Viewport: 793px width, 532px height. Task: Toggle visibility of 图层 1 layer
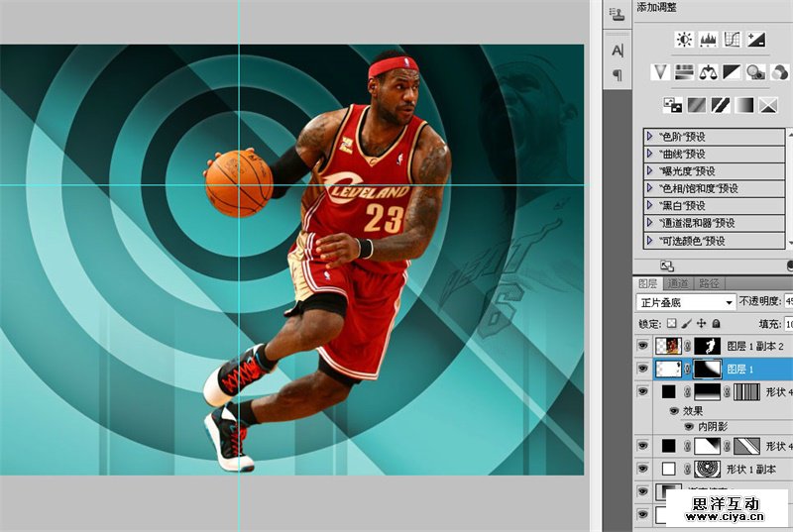[x=642, y=369]
